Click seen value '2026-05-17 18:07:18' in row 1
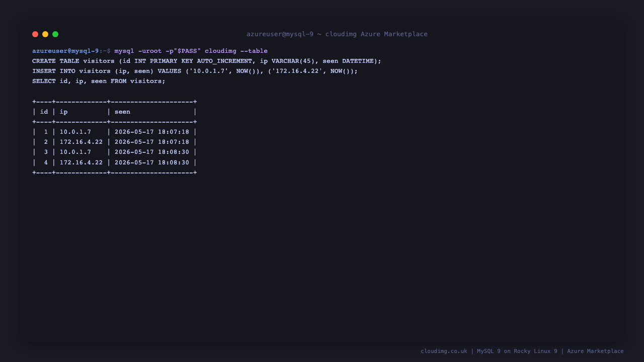Viewport: 644px width, 362px height. pyautogui.click(x=152, y=132)
